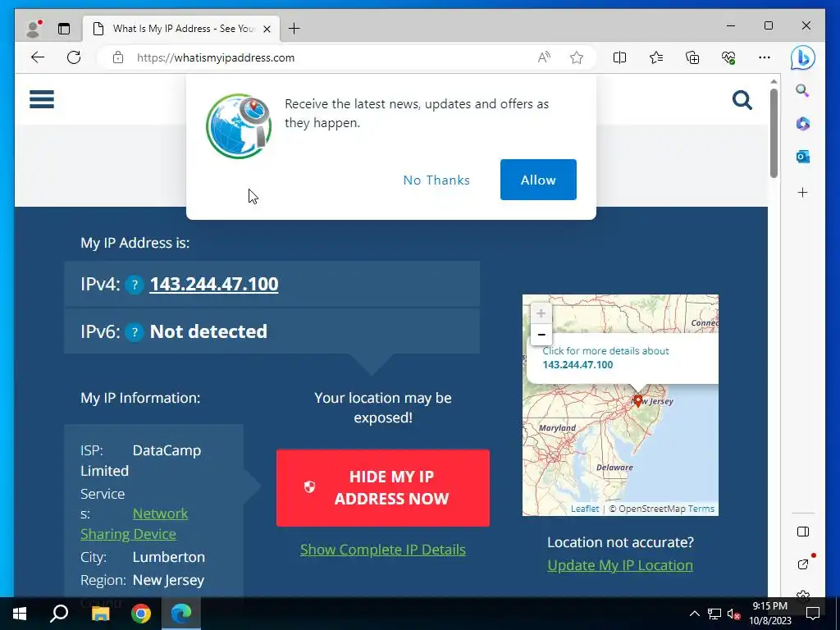This screenshot has width=840, height=630.
Task: Allow site notifications
Action: (538, 180)
